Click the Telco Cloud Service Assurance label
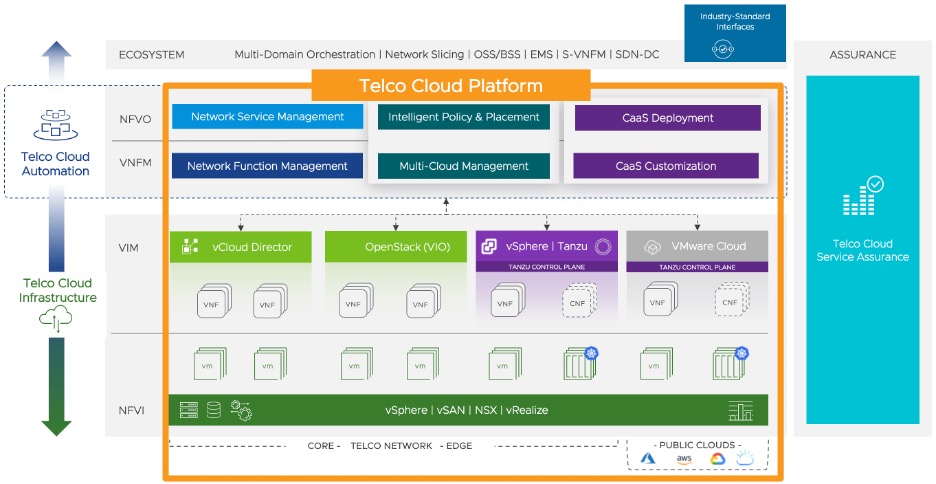Image resolution: width=936 pixels, height=484 pixels. point(863,250)
